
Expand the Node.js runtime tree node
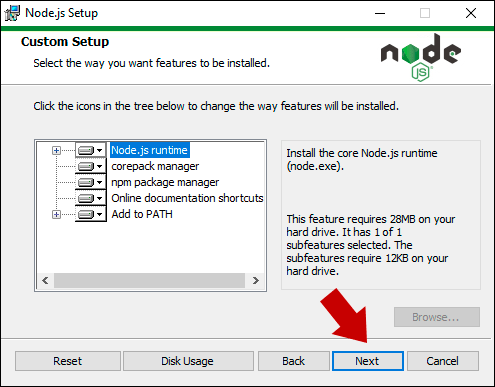tap(56, 150)
